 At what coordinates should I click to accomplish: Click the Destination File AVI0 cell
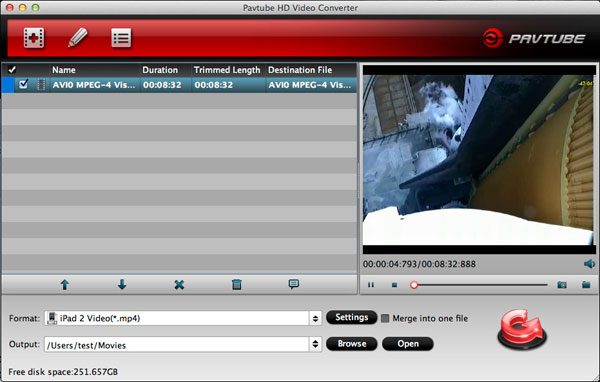pos(310,85)
